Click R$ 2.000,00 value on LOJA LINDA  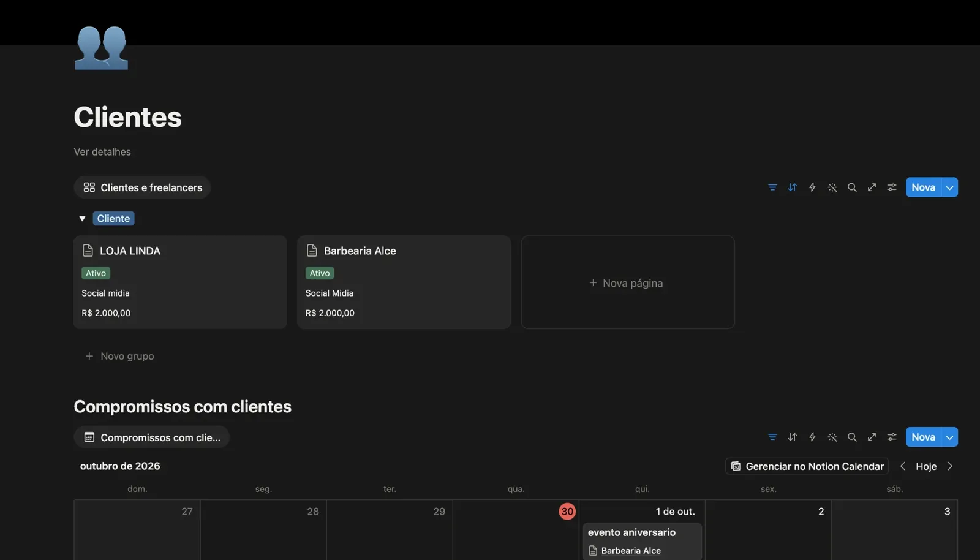(x=106, y=313)
